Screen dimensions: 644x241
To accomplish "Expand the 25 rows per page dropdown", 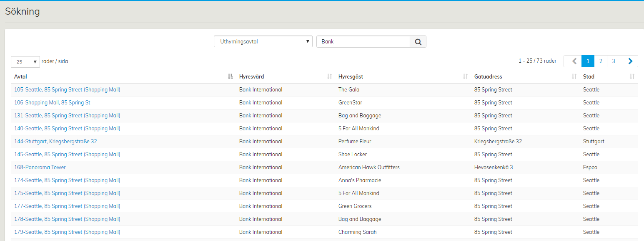I will click(x=25, y=61).
